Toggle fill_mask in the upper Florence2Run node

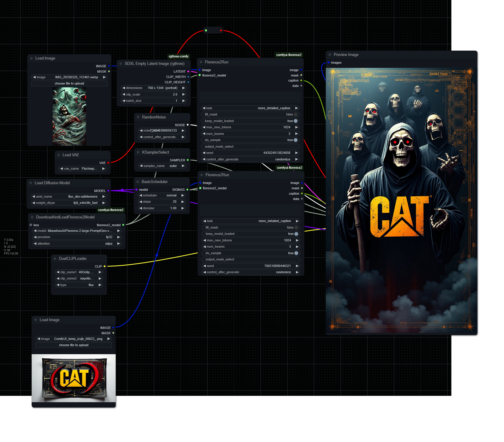tap(250, 115)
